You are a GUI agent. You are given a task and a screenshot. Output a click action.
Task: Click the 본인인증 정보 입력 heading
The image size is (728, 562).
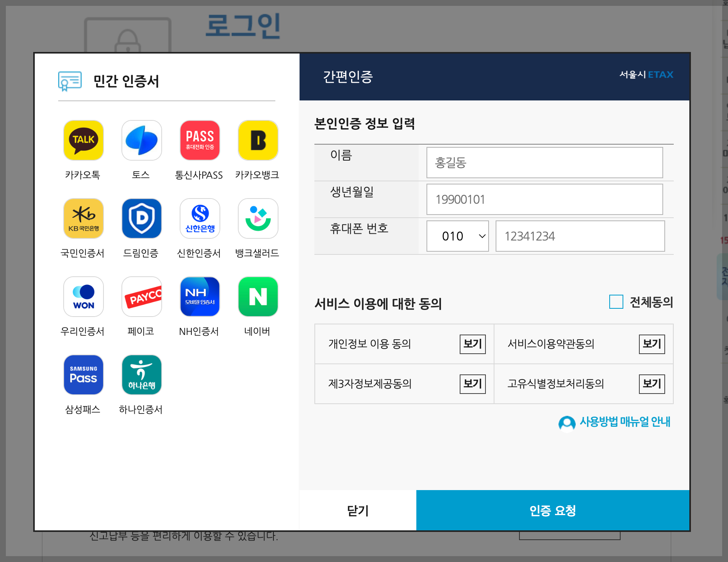coord(365,123)
